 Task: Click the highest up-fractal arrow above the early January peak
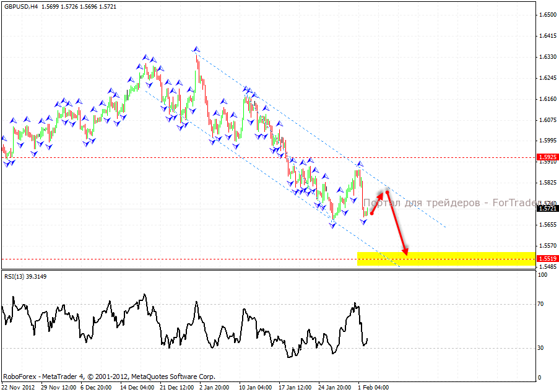[196, 49]
